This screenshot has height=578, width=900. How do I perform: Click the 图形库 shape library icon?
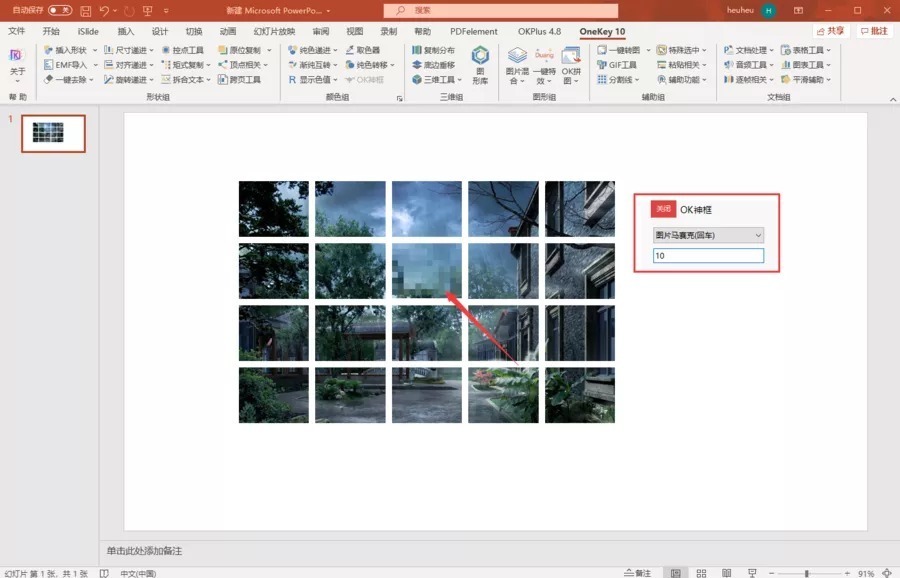tap(481, 64)
